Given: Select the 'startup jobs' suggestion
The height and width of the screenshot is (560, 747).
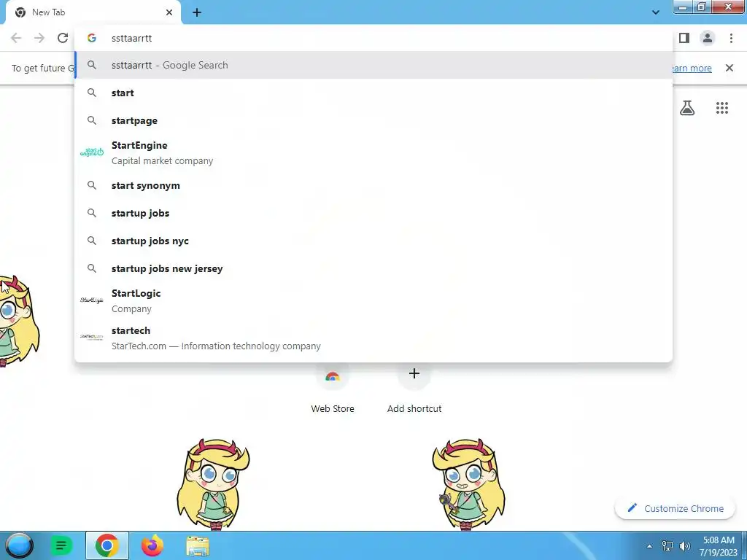Looking at the screenshot, I should [x=373, y=213].
